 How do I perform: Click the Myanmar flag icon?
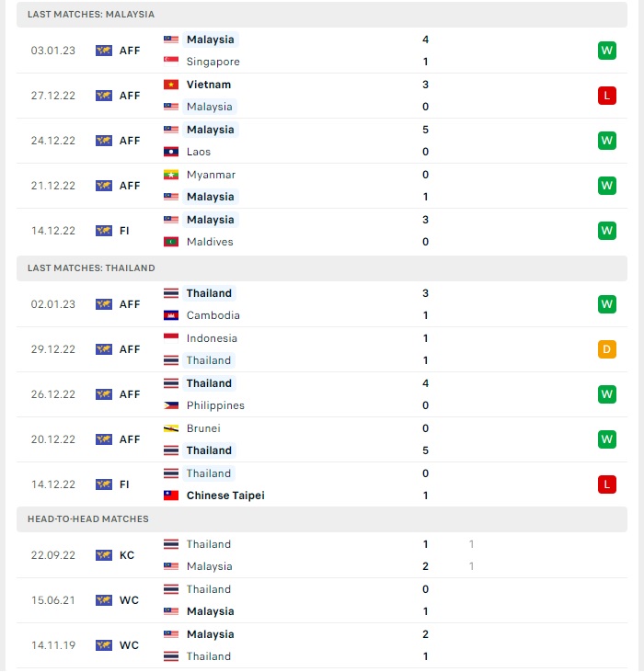[x=170, y=175]
